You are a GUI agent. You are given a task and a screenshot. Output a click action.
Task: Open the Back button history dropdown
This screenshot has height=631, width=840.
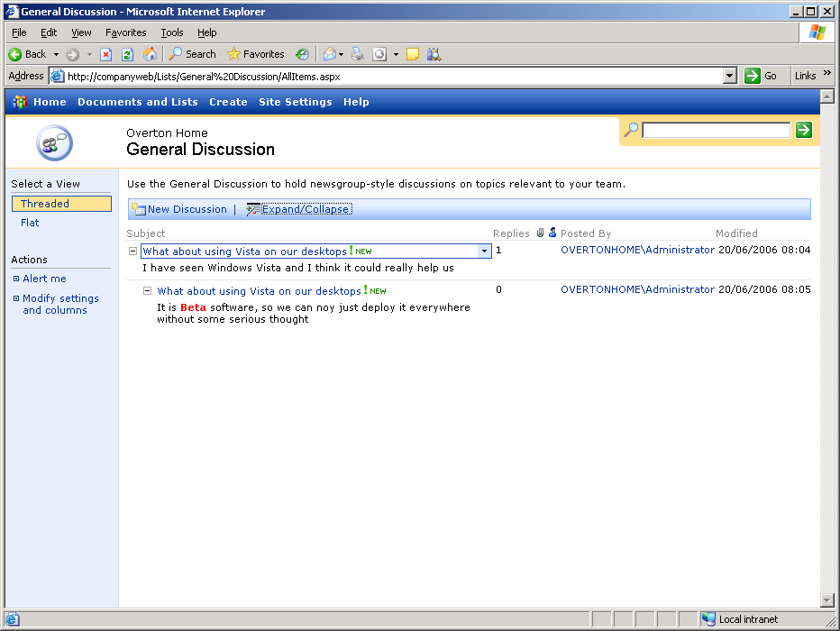[56, 54]
